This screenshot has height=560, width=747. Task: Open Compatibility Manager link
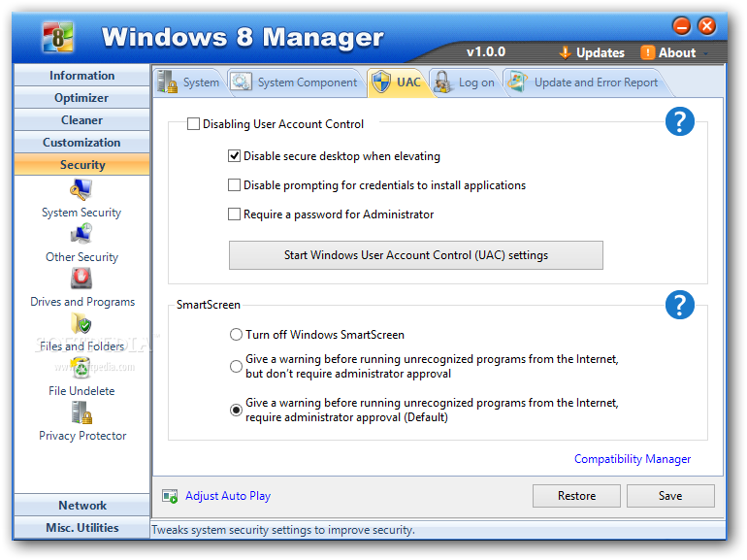(x=633, y=459)
